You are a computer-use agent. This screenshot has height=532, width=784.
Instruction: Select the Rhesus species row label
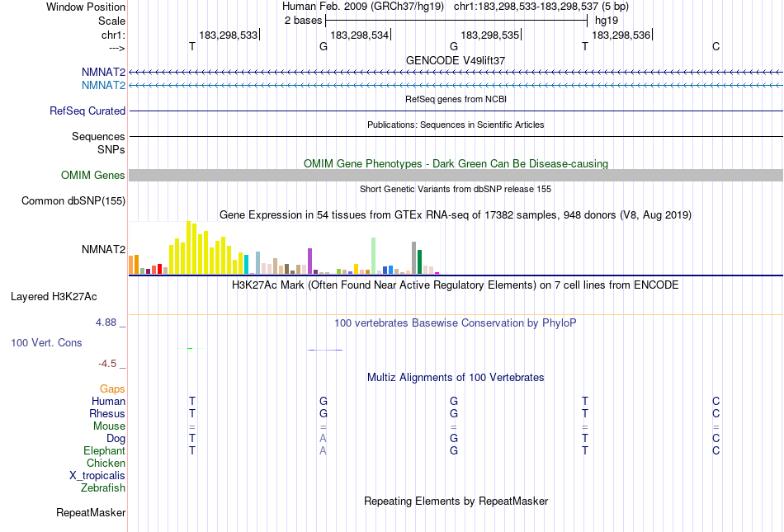107,413
